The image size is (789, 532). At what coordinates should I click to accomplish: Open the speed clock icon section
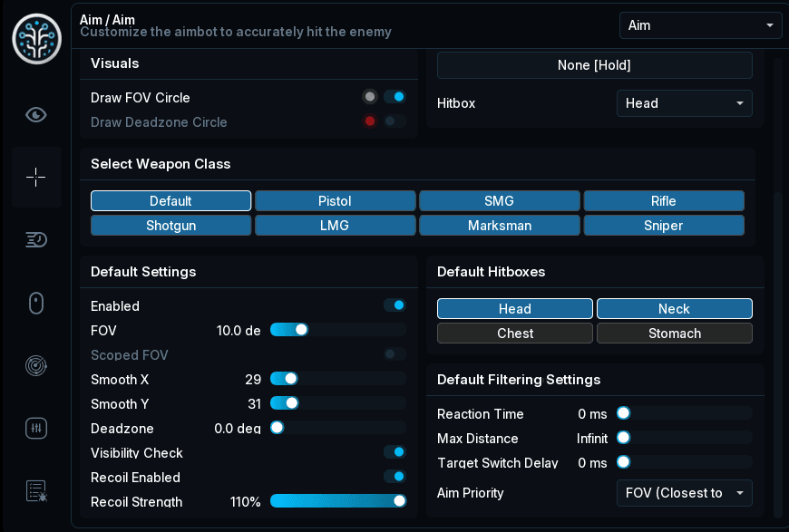36,240
